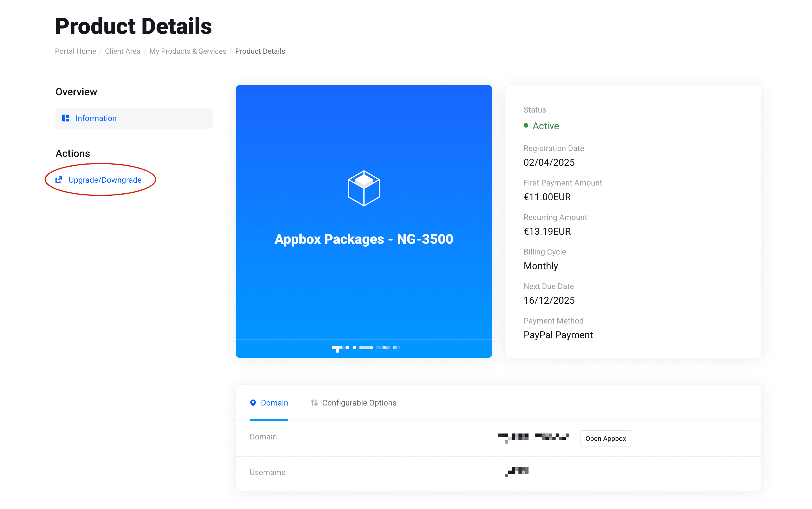The width and height of the screenshot is (812, 509).
Task: Click the Active status text
Action: point(545,126)
